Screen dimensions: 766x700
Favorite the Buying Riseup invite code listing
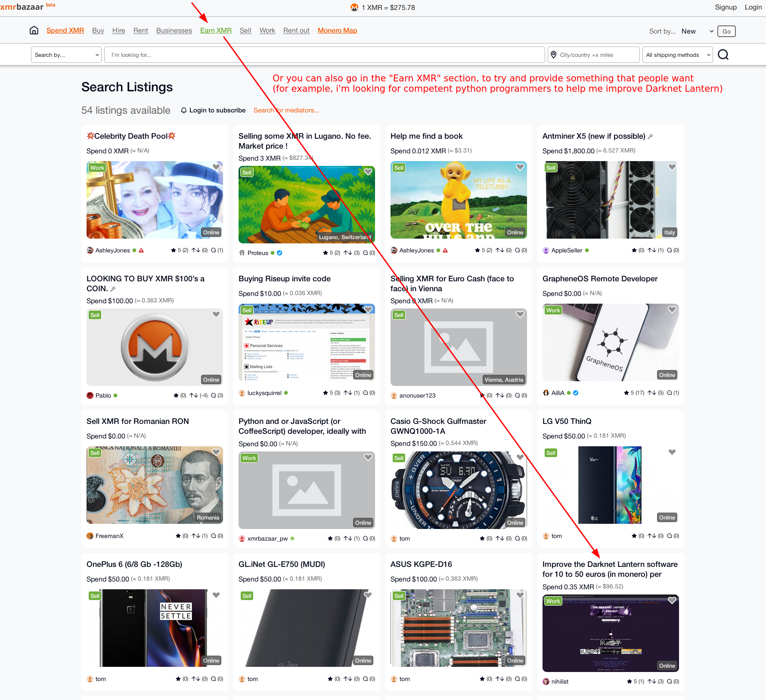tap(368, 310)
